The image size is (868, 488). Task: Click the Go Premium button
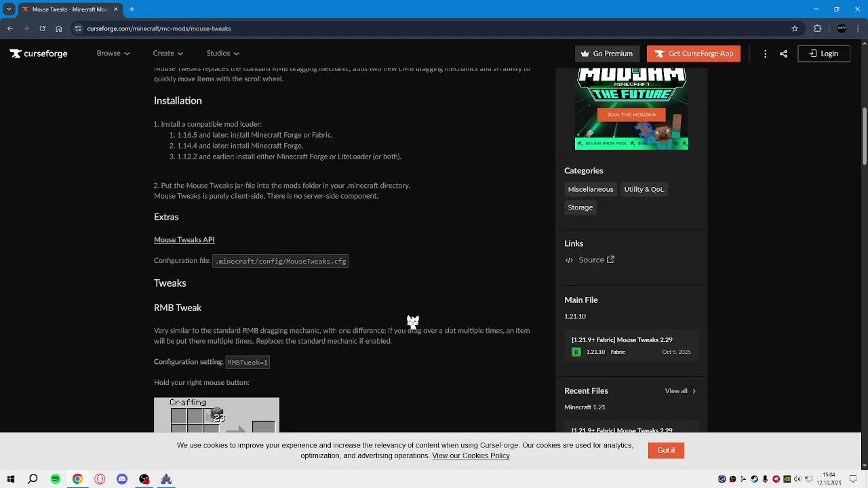point(606,54)
